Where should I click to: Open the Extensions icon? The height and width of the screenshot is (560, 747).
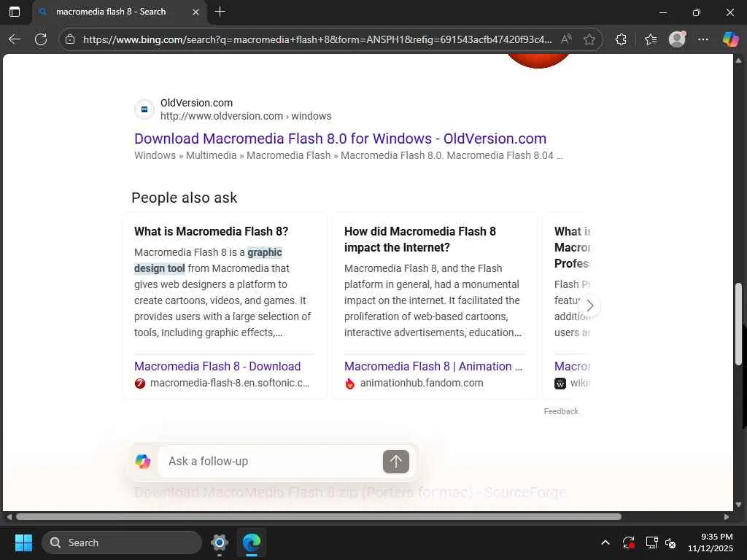tap(621, 39)
